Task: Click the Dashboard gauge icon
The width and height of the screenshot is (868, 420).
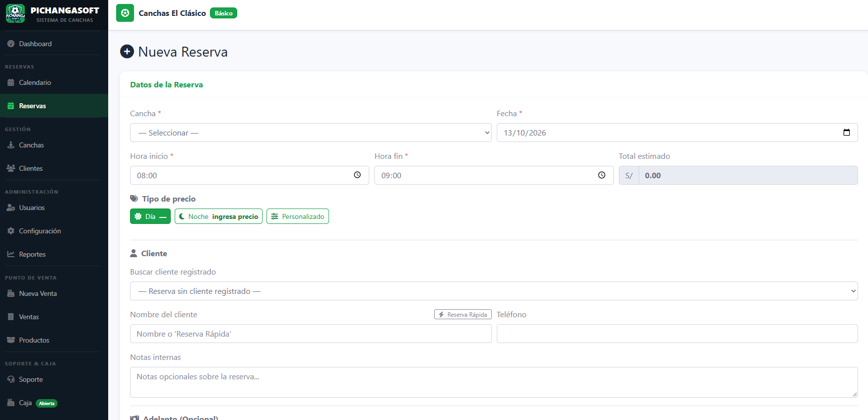Action: click(11, 44)
